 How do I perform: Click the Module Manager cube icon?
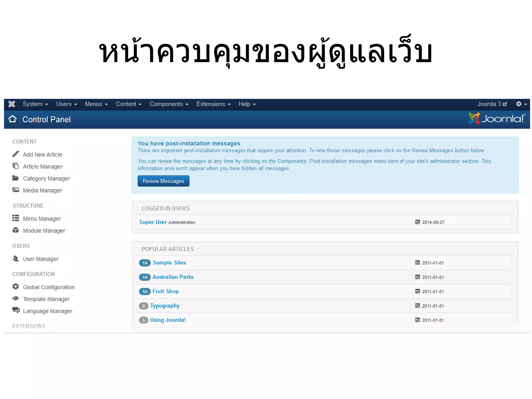pyautogui.click(x=16, y=230)
